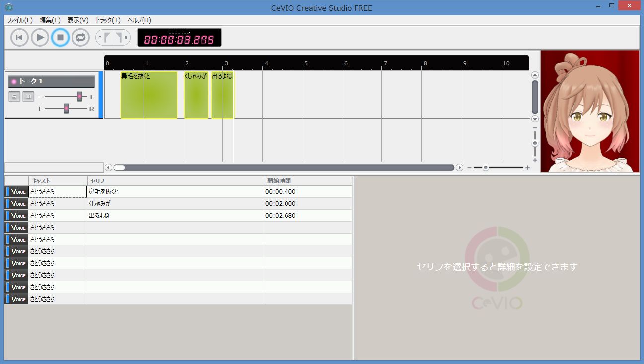Set the loop A marker
The image size is (644, 364).
pyautogui.click(x=105, y=37)
